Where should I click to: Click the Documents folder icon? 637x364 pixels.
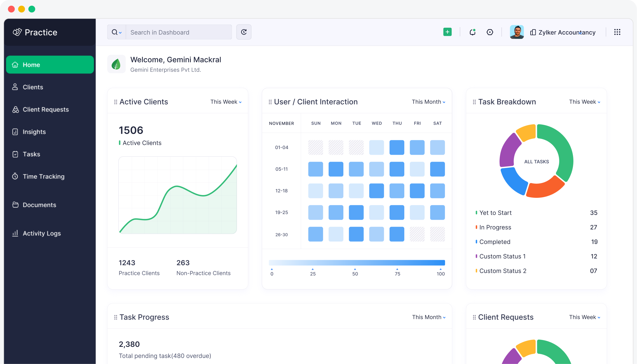pos(15,205)
